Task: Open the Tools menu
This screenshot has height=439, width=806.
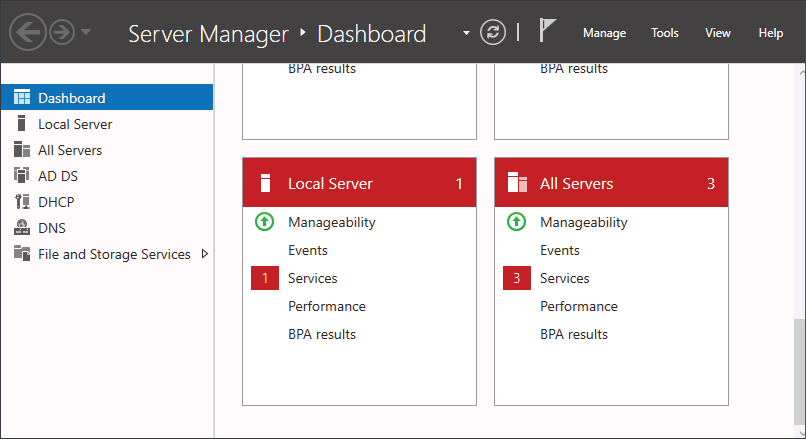Action: pos(665,33)
